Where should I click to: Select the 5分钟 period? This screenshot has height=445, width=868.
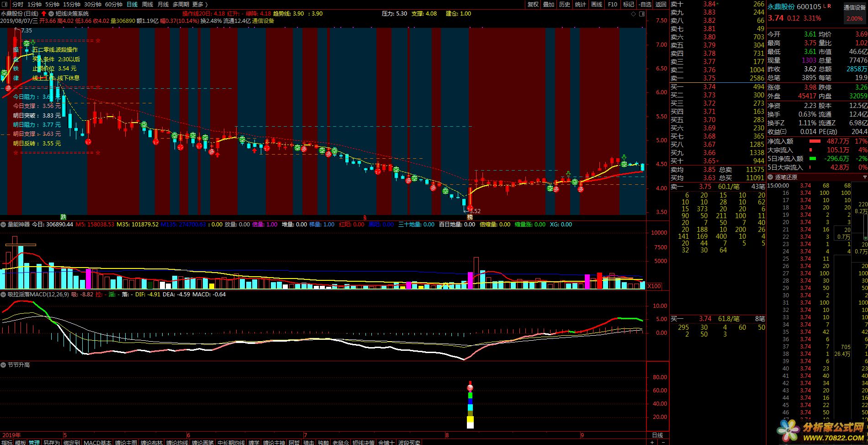click(52, 4)
